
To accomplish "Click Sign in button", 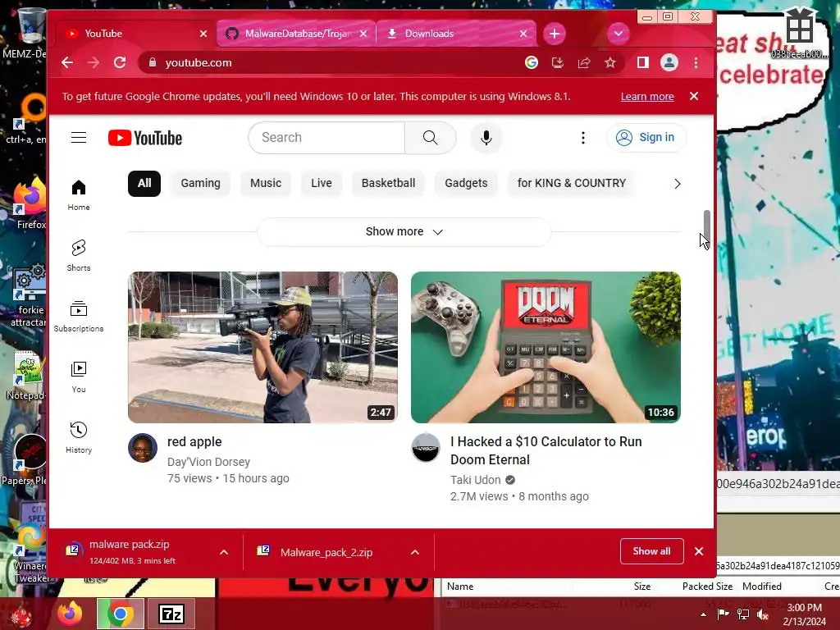I will coord(646,138).
